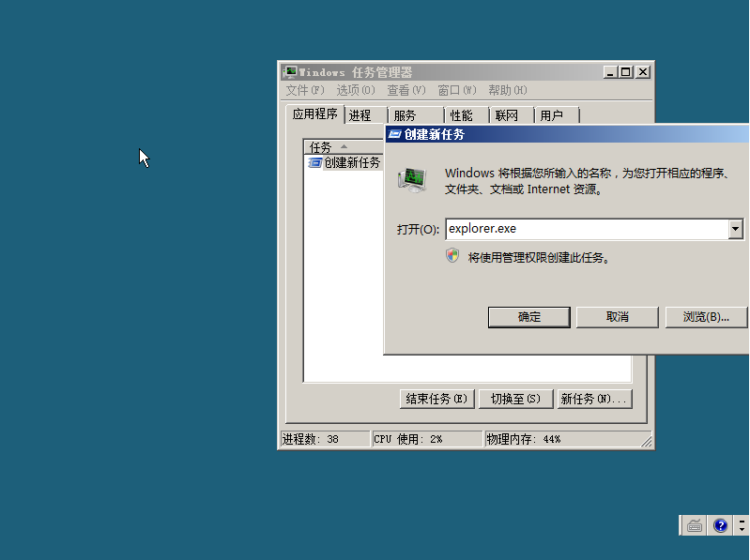Click the 浏览(B)... button
Viewport: 750px width, 560px height.
(706, 317)
